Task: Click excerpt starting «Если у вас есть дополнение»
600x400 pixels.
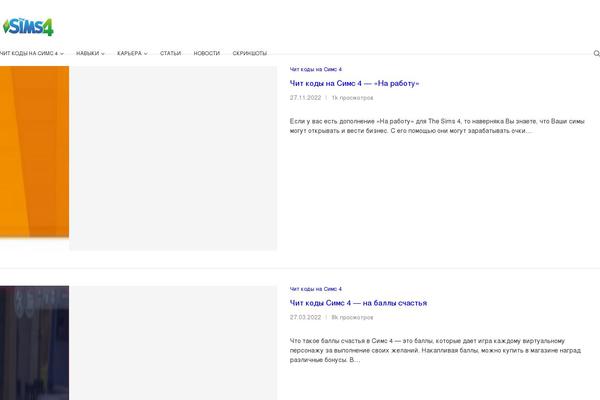Action: [x=437, y=126]
